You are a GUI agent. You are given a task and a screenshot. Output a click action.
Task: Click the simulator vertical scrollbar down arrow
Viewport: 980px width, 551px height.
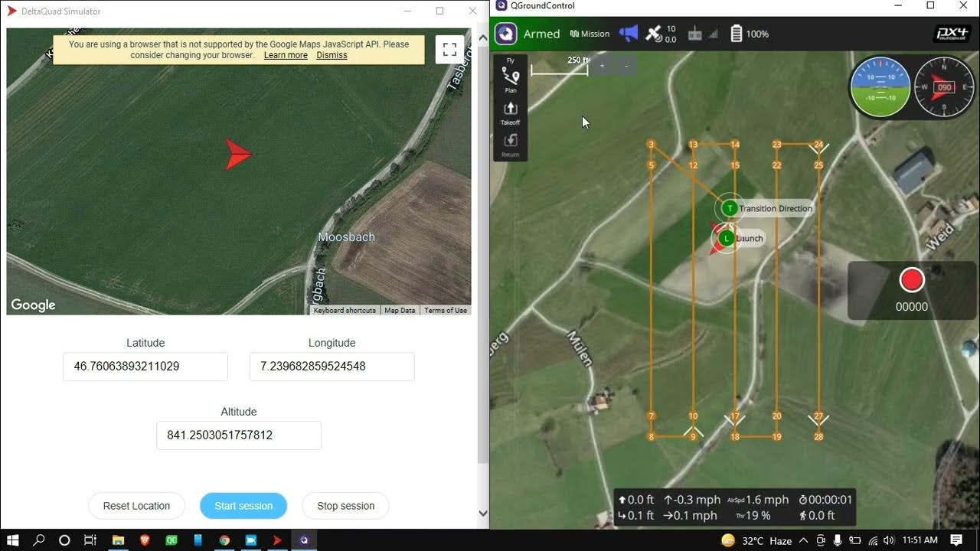click(483, 514)
